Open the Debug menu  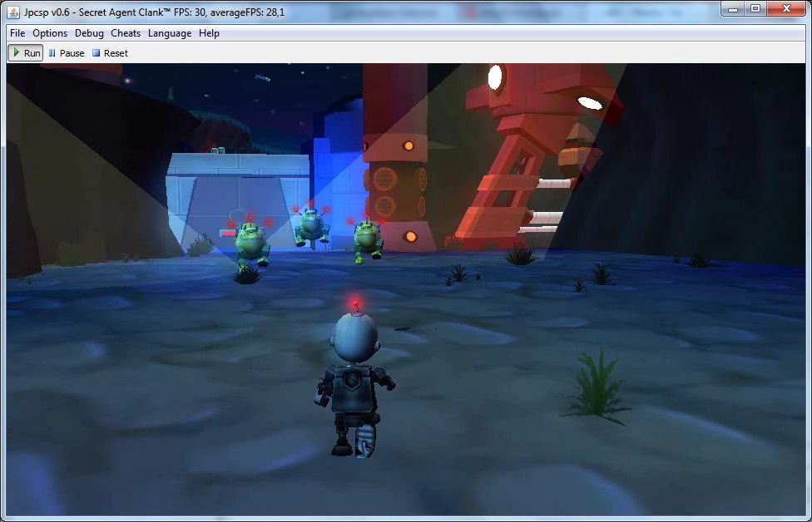click(89, 33)
